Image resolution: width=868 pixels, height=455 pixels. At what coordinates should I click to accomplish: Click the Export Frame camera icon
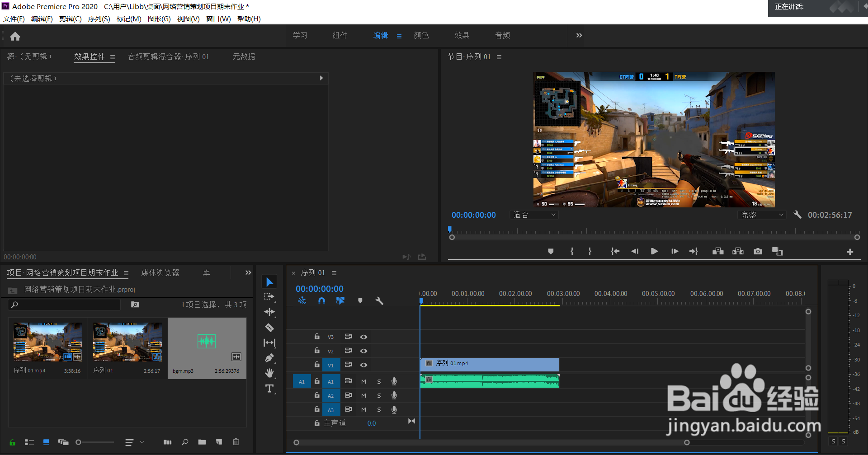[x=758, y=251]
